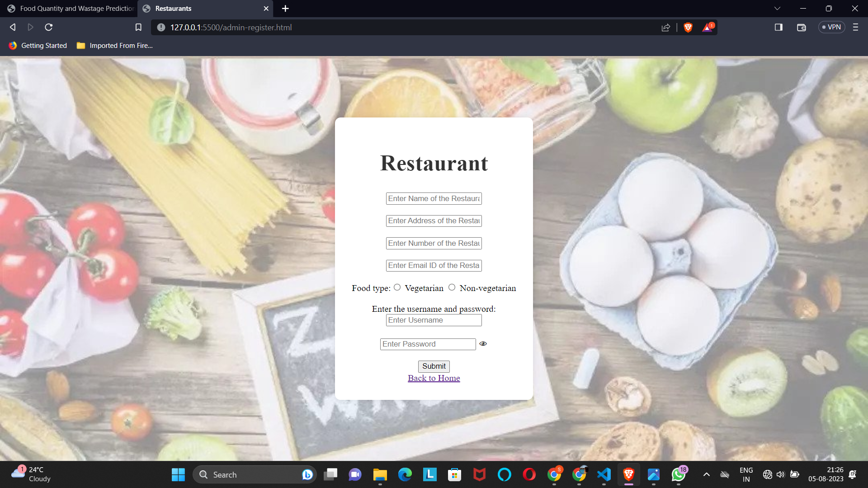The image size is (868, 488).
Task: Open Visual Studio Code from taskbar
Action: point(604,474)
